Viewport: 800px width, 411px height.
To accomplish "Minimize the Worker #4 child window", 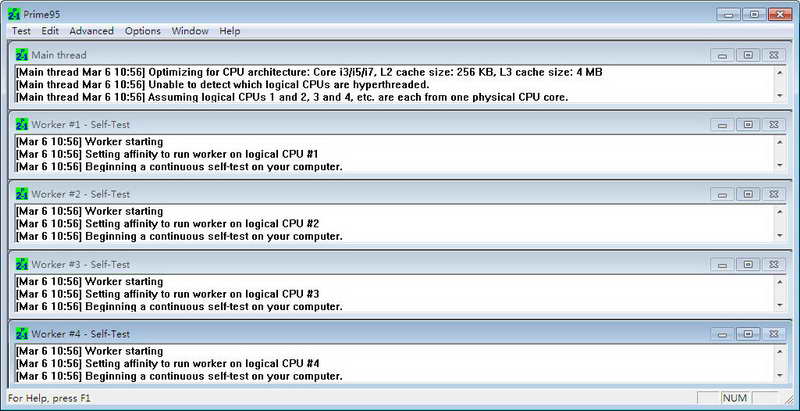I will (722, 334).
